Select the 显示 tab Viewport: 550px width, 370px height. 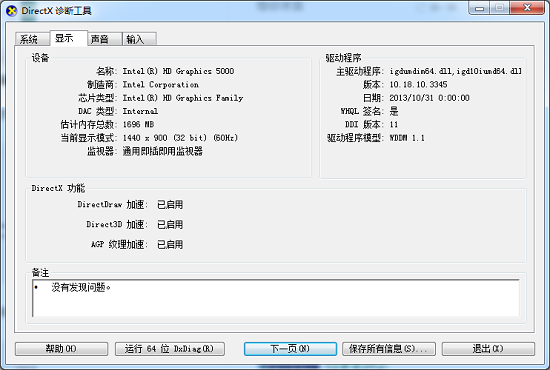click(68, 38)
